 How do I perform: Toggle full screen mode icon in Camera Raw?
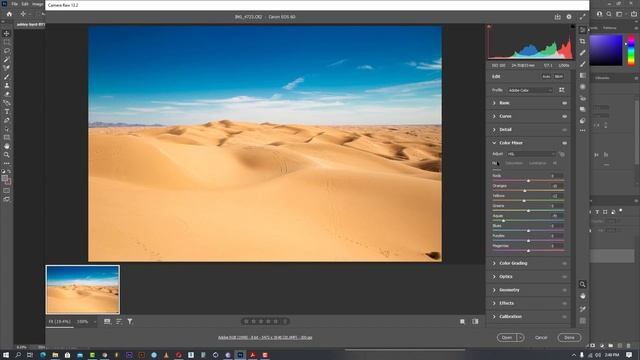click(582, 17)
